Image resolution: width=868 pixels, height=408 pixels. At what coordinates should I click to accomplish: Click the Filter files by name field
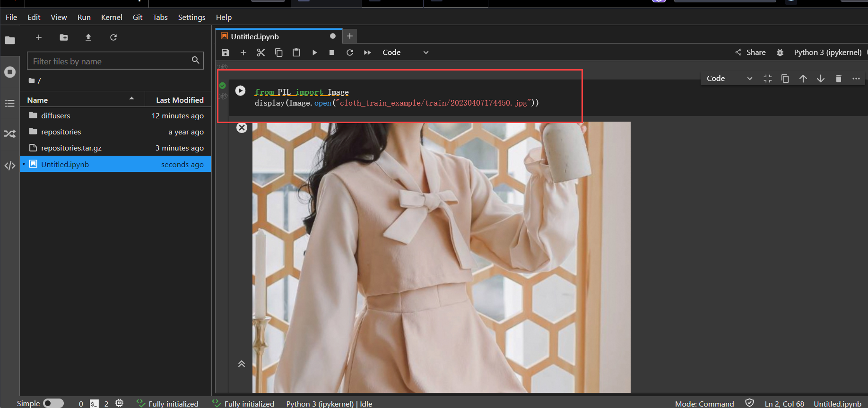(115, 61)
